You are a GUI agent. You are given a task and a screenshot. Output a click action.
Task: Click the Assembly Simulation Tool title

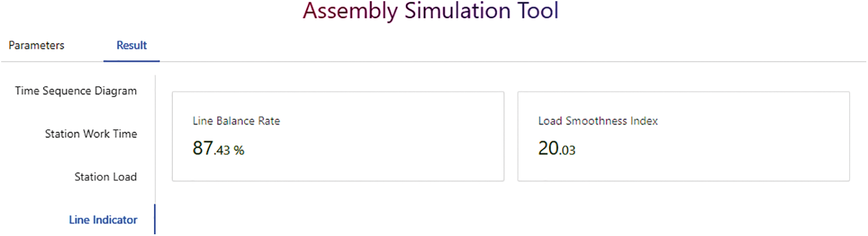[430, 13]
